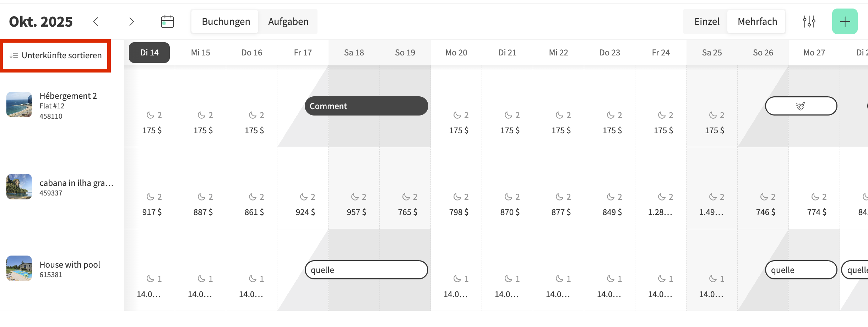Click the green plus add button
The width and height of the screenshot is (868, 327).
pos(845,22)
